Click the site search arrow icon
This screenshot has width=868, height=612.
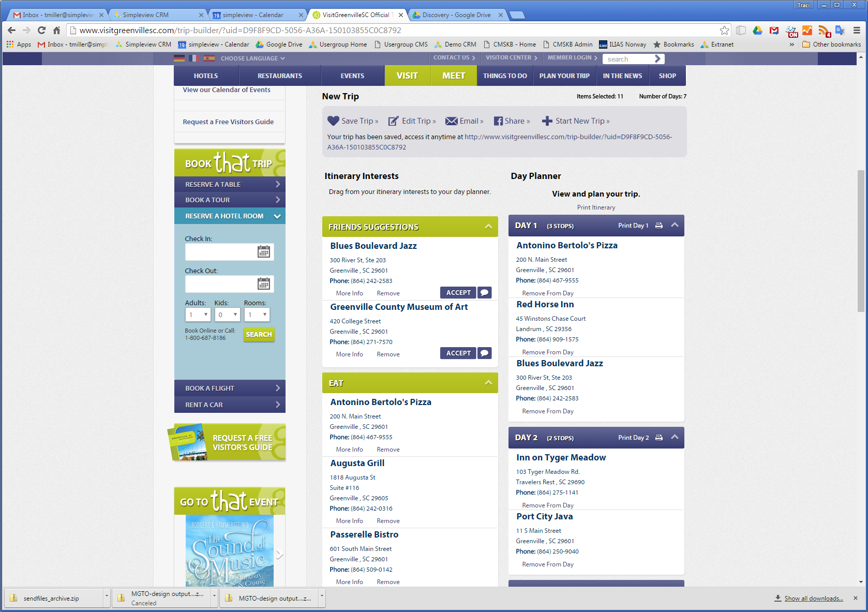tap(657, 58)
